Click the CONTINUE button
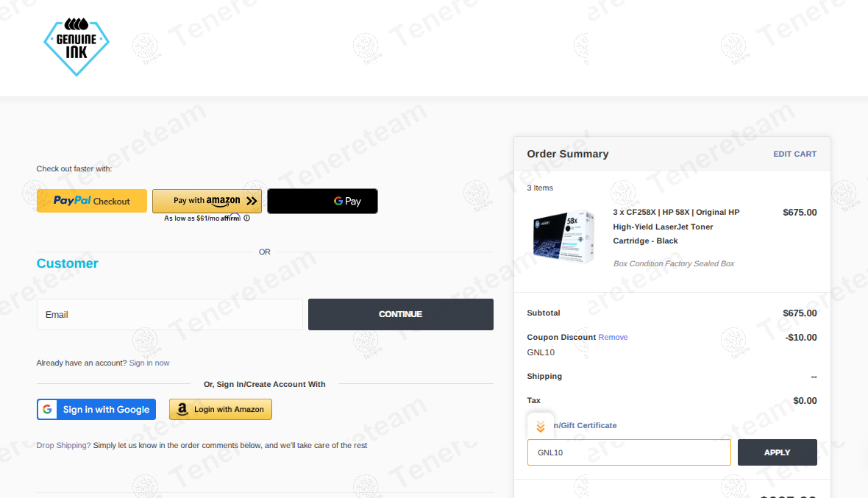 click(x=401, y=314)
